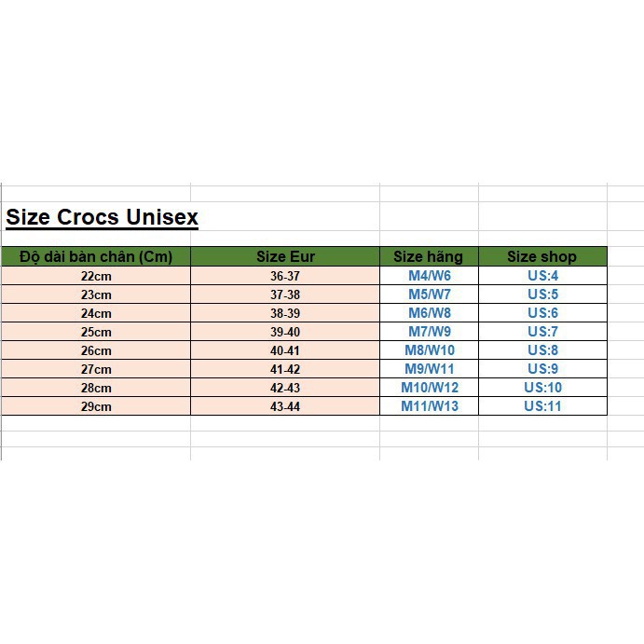Click the M4/W6 brand size cell
Viewport: 644px width, 644px height.
(429, 276)
